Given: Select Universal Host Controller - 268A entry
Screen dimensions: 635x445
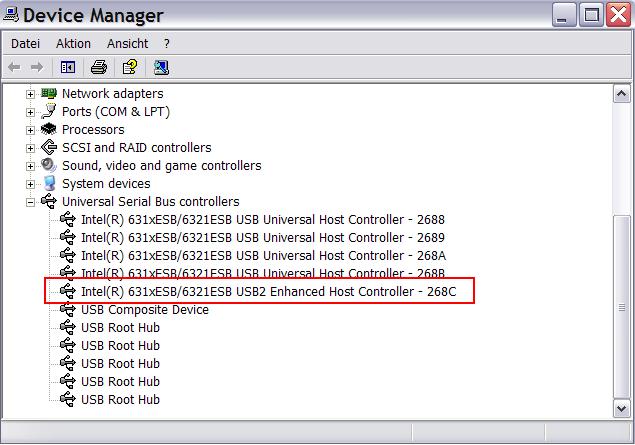Looking at the screenshot, I should (264, 256).
